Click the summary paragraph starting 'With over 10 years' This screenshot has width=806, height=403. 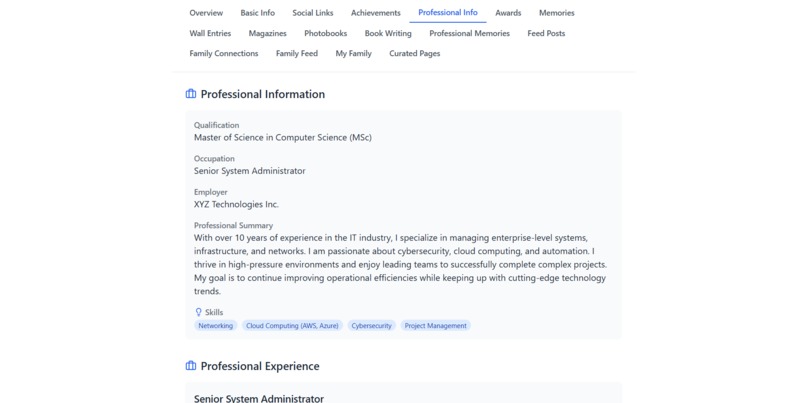click(400, 265)
